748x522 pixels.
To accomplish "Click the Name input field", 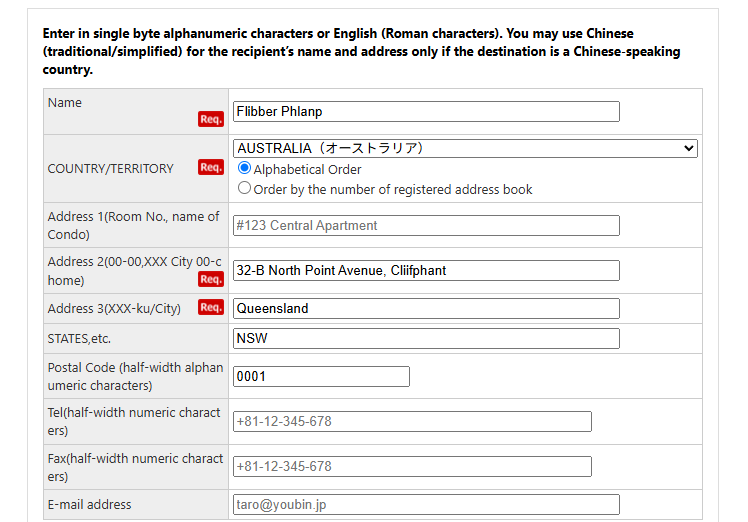I will click(x=426, y=112).
